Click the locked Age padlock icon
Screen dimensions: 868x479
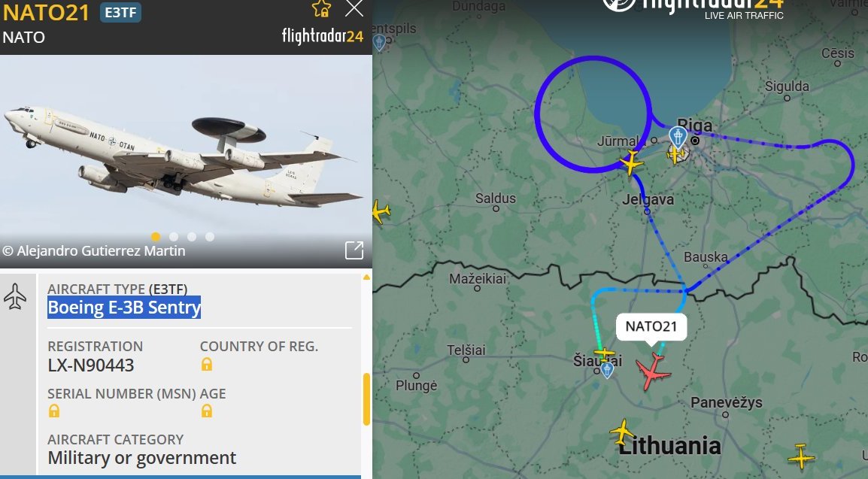(207, 411)
